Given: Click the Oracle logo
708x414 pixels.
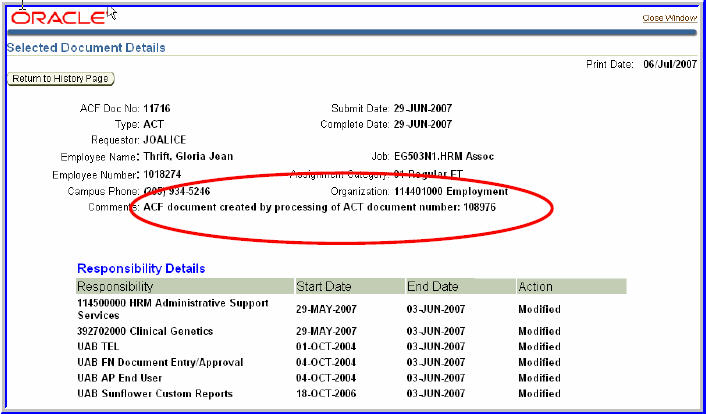Looking at the screenshot, I should pyautogui.click(x=57, y=17).
